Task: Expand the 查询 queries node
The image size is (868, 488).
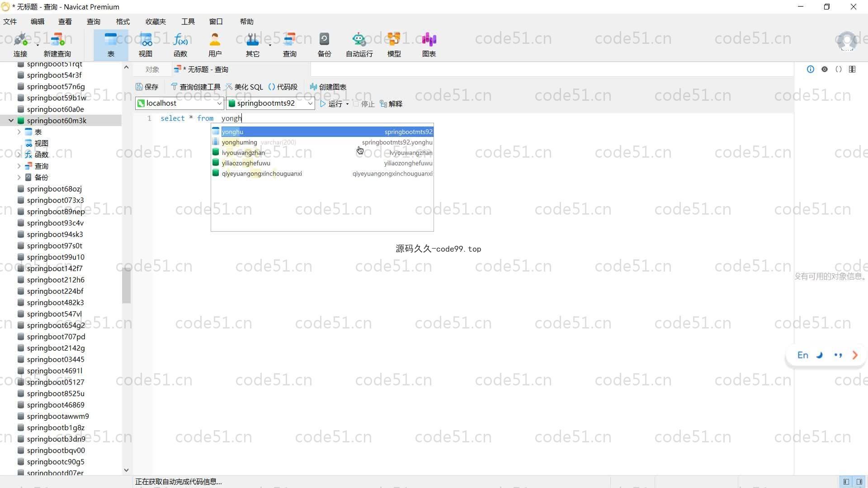Action: 19,166
